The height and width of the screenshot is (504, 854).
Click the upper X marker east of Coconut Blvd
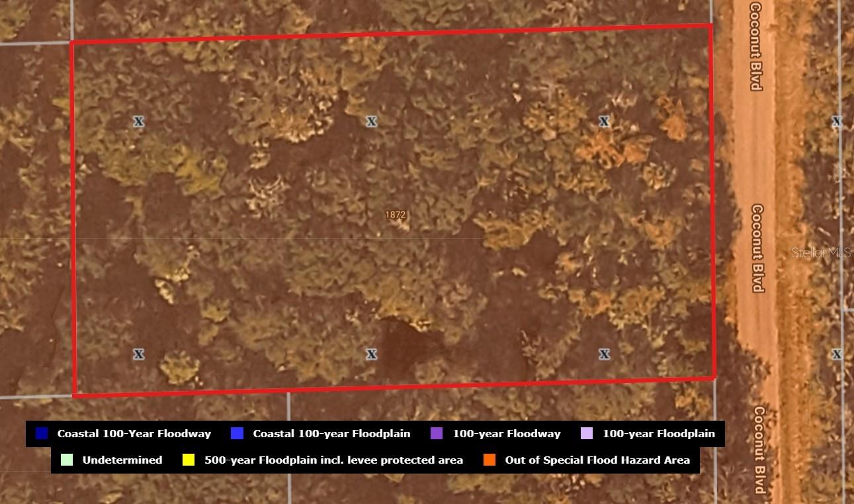[837, 122]
